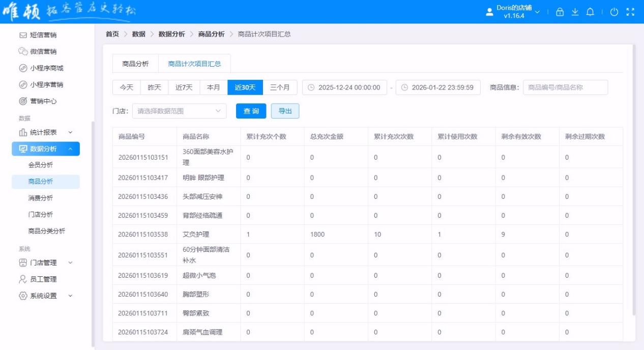Open the notification bell
The height and width of the screenshot is (350, 644).
(x=590, y=12)
